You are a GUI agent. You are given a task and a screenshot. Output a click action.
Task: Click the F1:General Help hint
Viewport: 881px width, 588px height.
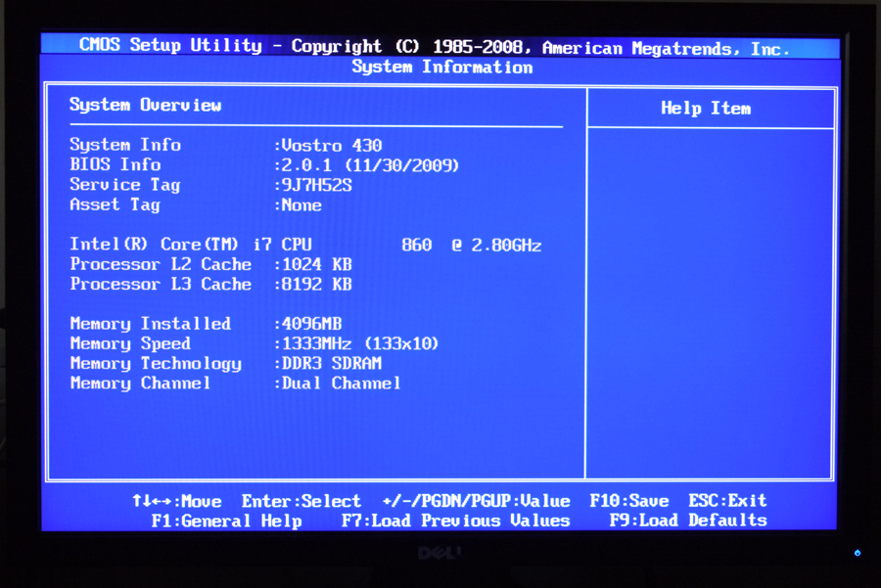pos(226,521)
